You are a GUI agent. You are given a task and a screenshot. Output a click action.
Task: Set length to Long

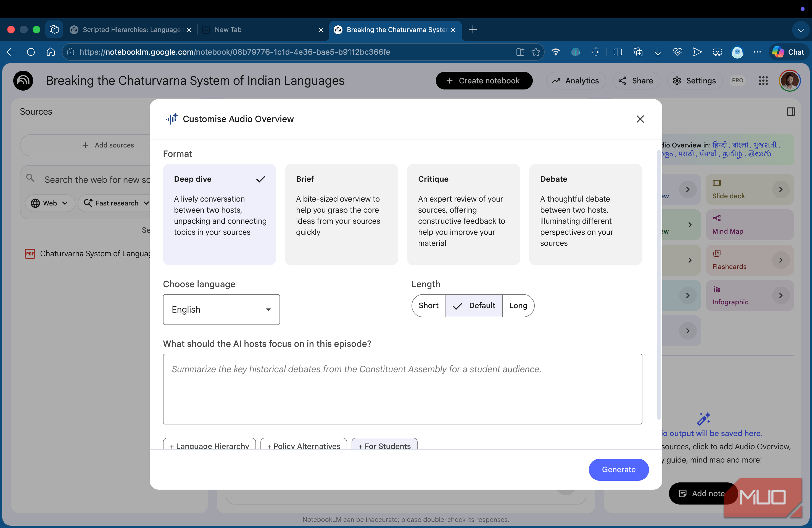(518, 306)
